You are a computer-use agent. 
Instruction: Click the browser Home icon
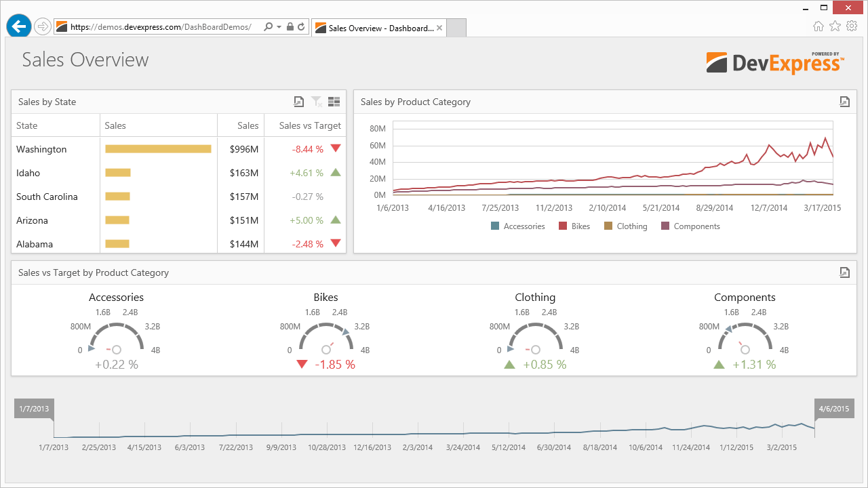(818, 26)
